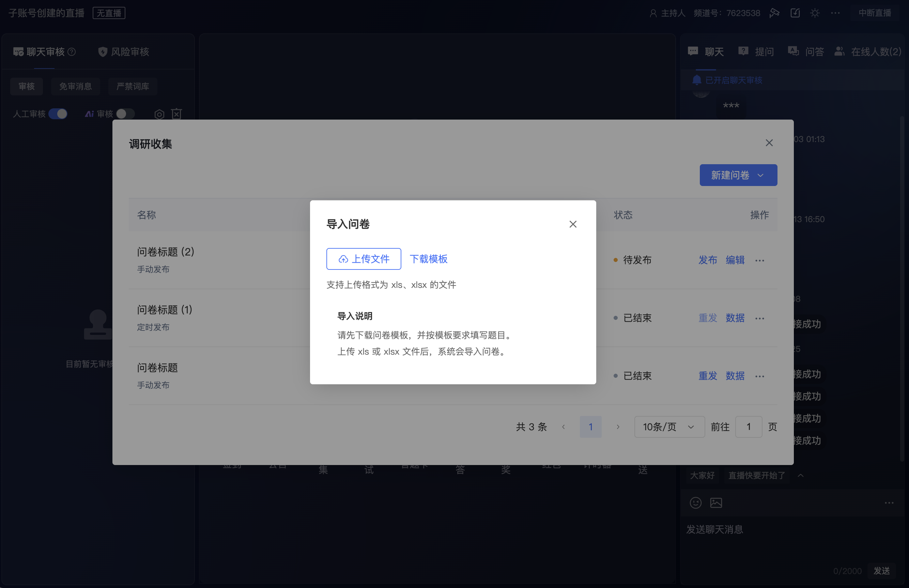Resend the manually published 问卷标题 survey
The height and width of the screenshot is (588, 909).
coord(707,376)
